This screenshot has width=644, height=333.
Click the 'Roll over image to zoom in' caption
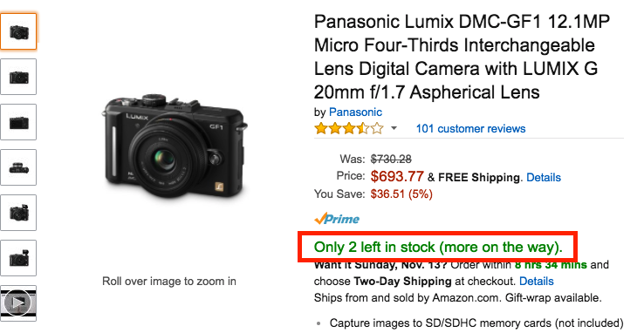(169, 282)
